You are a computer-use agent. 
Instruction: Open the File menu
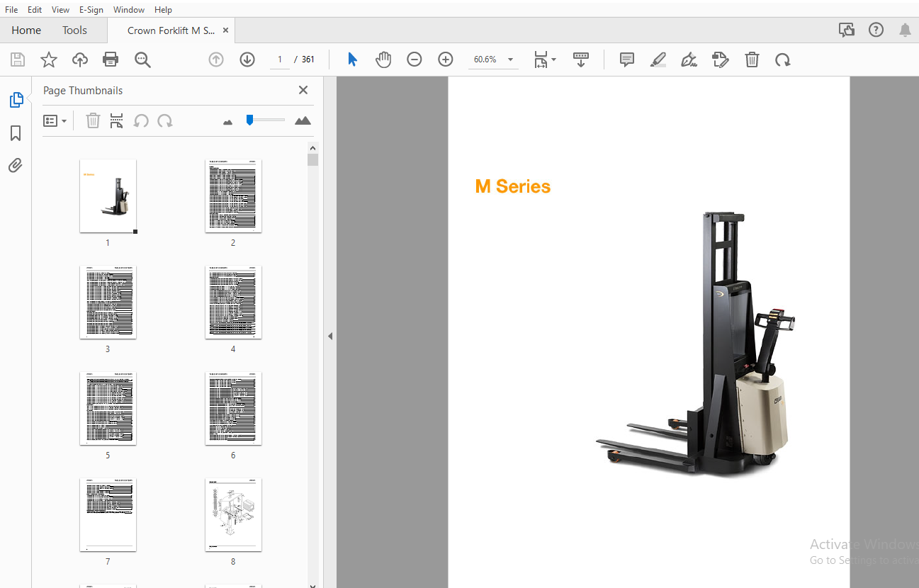coord(11,10)
